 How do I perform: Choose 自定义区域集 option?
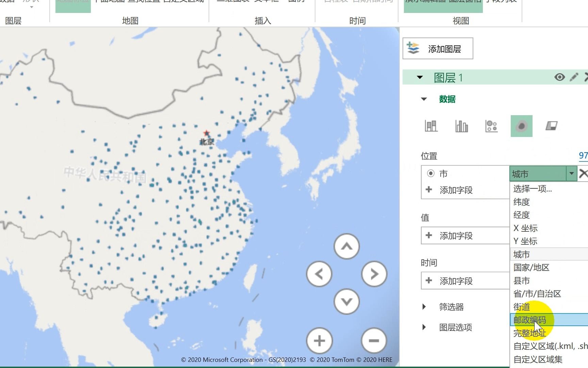click(x=549, y=359)
